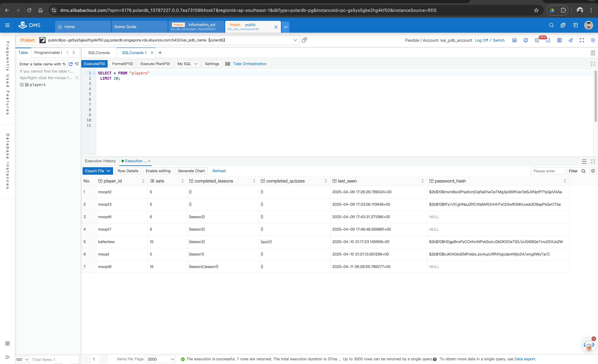Click the SQL editor vertical scrollbar
The width and height of the screenshot is (598, 364).
(x=596, y=96)
